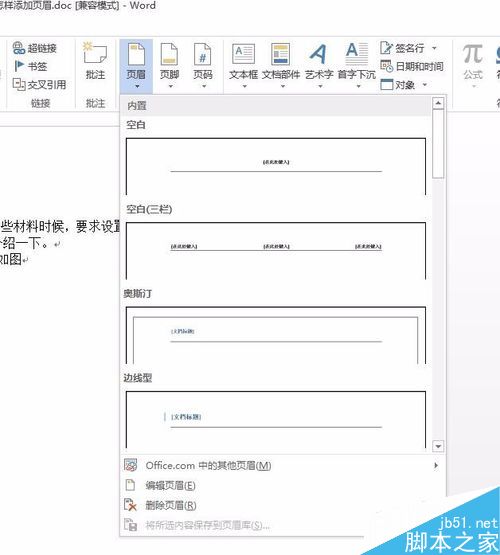Image resolution: width=500 pixels, height=555 pixels.
Task: Click the 日期和时间 date and time icon
Action: 387,66
